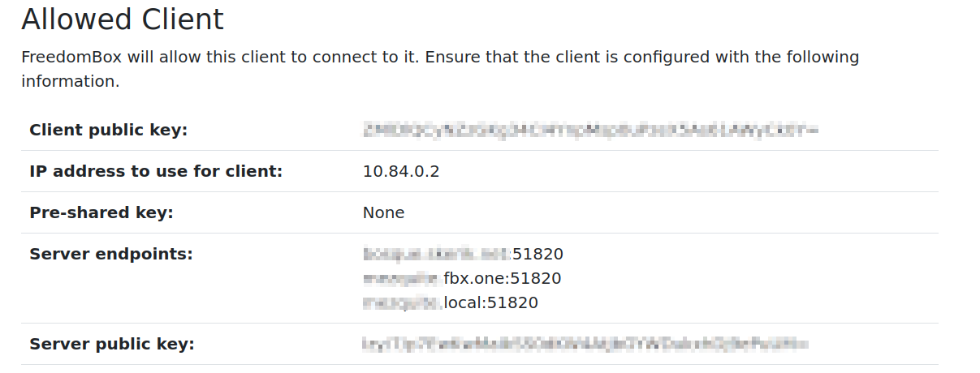
Task: Click the first server endpoint ending in :51820
Action: pos(463,254)
